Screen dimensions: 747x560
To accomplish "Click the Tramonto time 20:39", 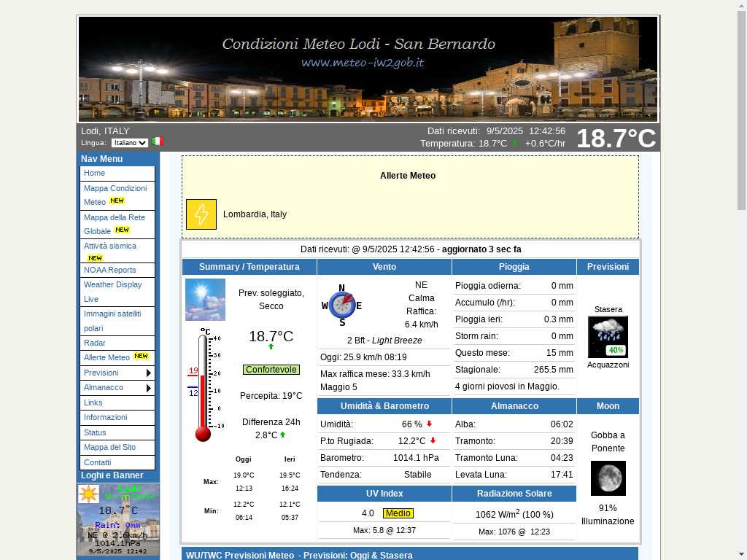I will (562, 441).
